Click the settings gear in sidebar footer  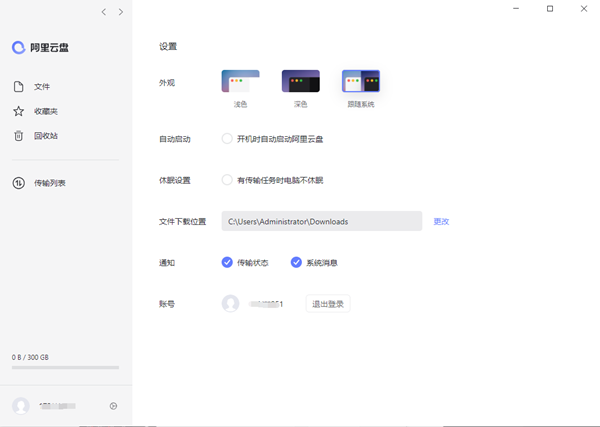[x=113, y=406]
